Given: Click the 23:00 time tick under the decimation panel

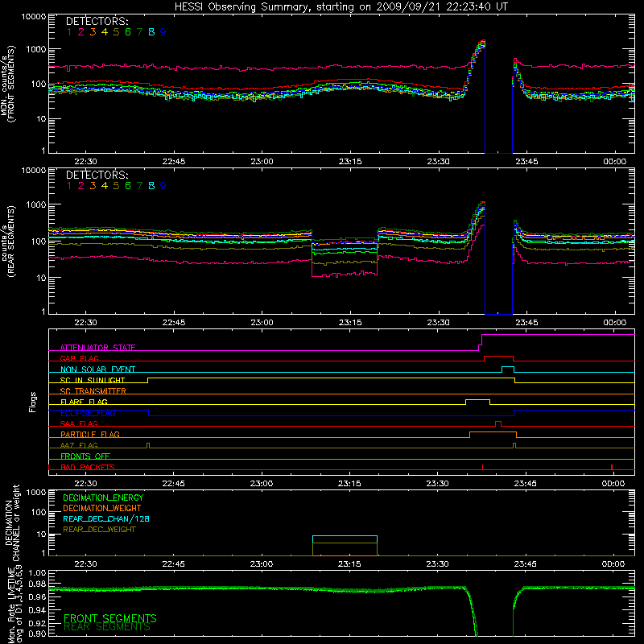Looking at the screenshot, I should point(262,564).
